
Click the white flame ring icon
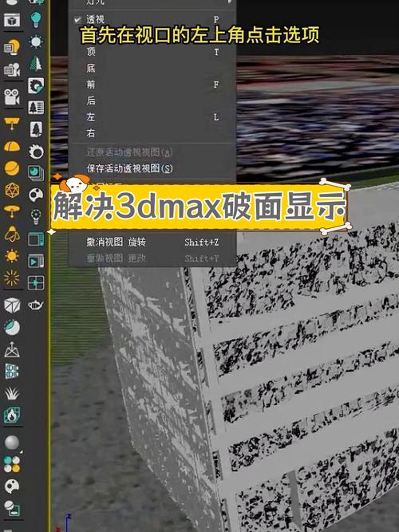click(36, 152)
